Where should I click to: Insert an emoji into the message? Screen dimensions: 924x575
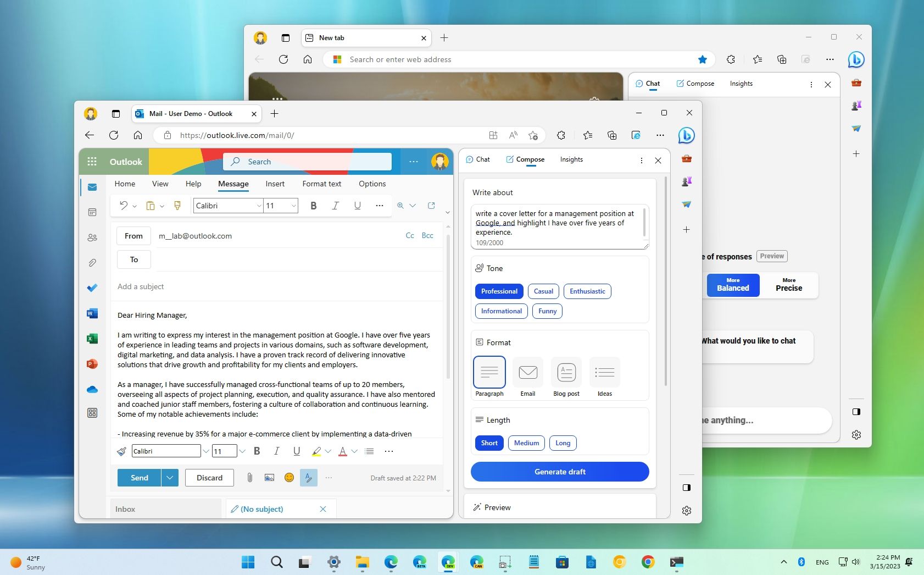tap(289, 478)
